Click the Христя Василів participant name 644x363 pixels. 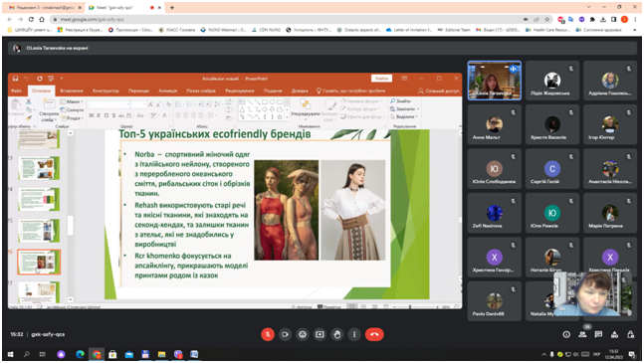click(x=548, y=137)
